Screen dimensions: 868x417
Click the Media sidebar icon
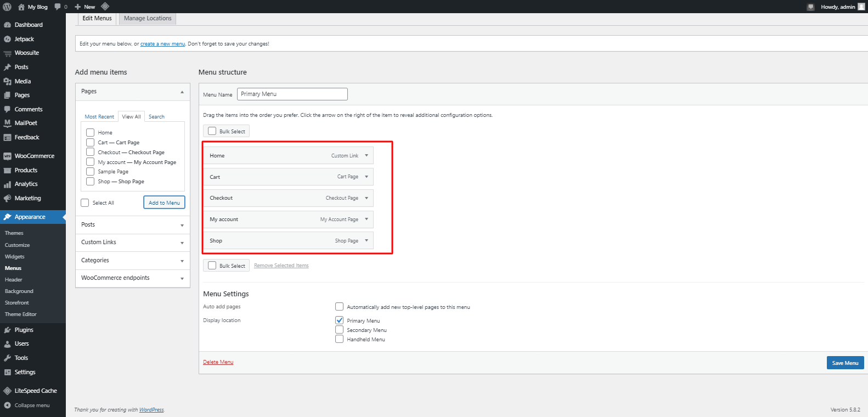point(7,81)
